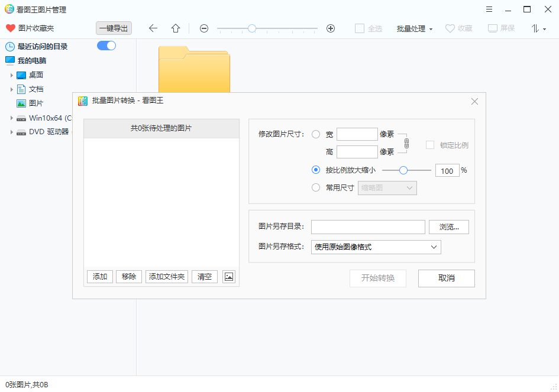Click the 屏保 screensaver icon
559x392 pixels.
tap(492, 27)
